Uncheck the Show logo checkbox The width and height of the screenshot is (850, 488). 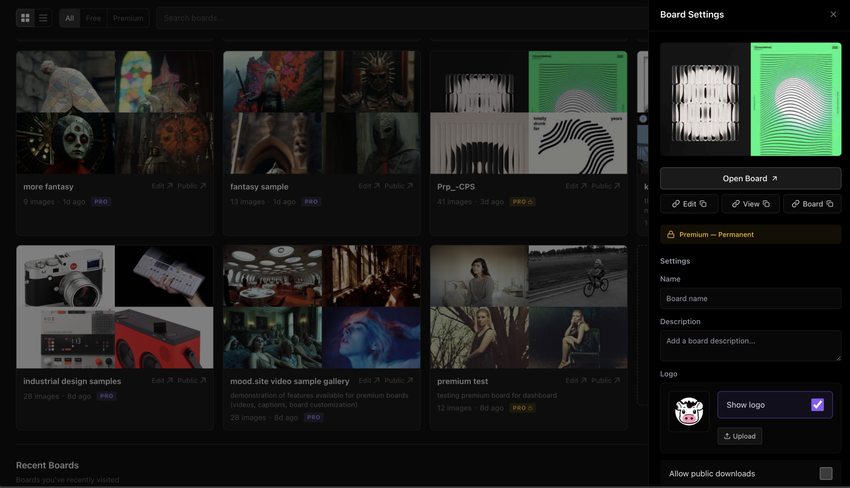coord(817,405)
